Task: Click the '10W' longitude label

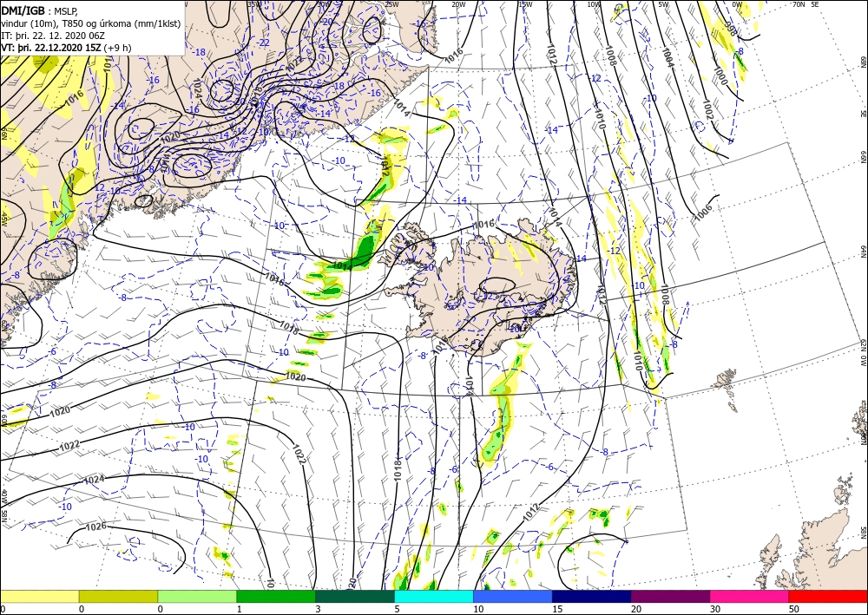Action: [593, 4]
